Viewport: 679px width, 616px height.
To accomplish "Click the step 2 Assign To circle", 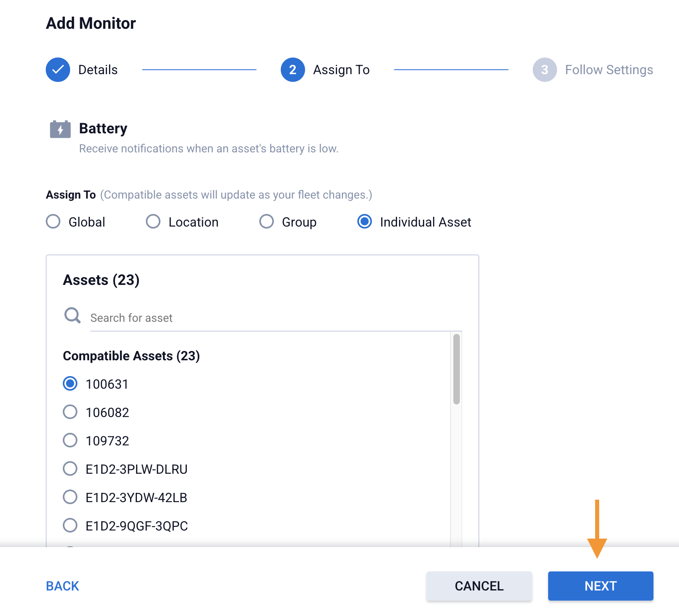I will [293, 70].
